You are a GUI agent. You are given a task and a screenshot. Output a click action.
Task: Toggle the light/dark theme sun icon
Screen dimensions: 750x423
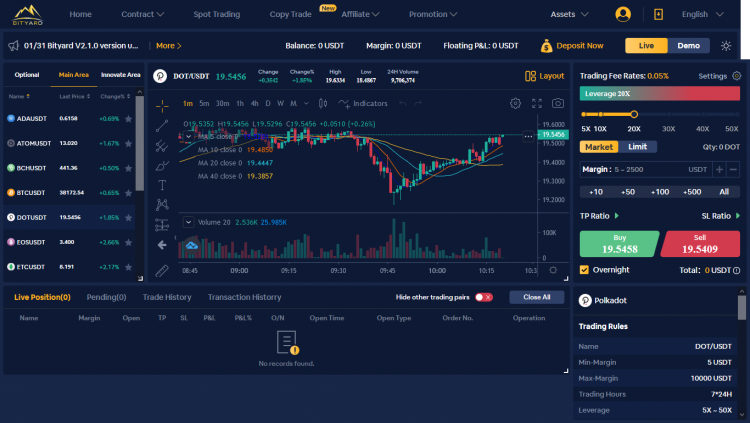pyautogui.click(x=727, y=45)
